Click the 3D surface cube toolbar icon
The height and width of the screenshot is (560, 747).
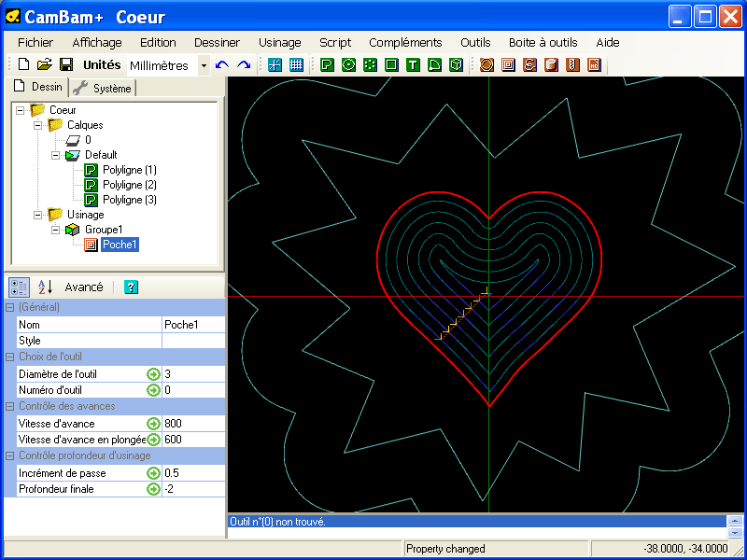tap(456, 64)
